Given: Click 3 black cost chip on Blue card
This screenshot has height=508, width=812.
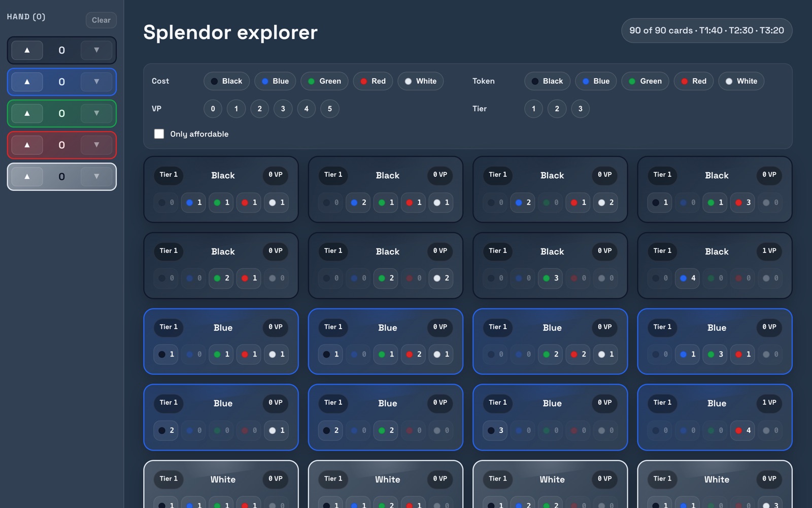Looking at the screenshot, I should click(x=495, y=430).
